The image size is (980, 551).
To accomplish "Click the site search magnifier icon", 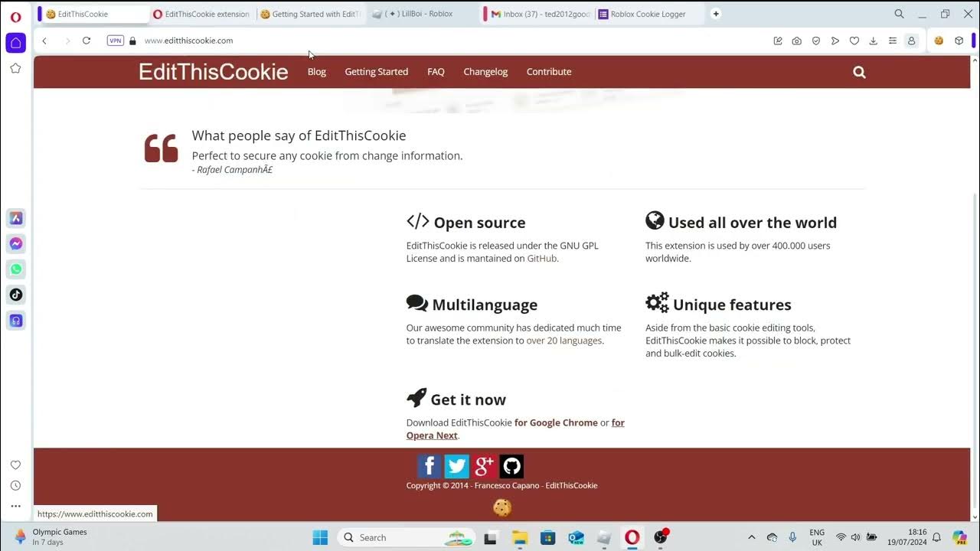I will tap(859, 72).
